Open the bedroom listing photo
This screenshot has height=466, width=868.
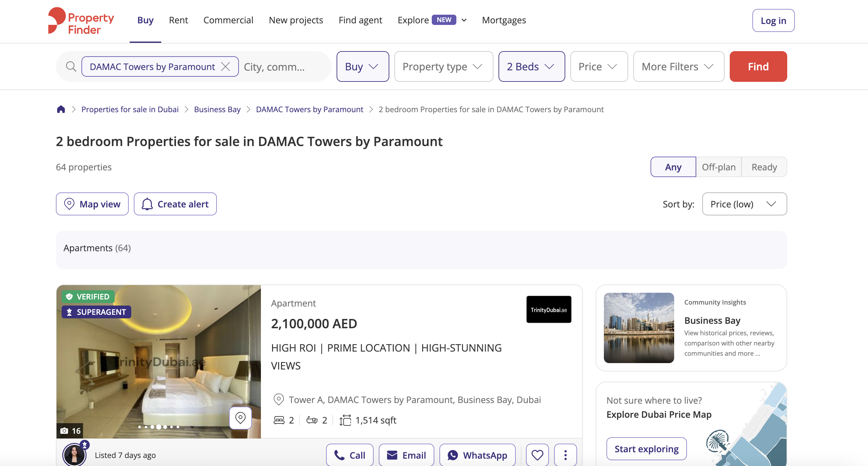click(x=158, y=361)
